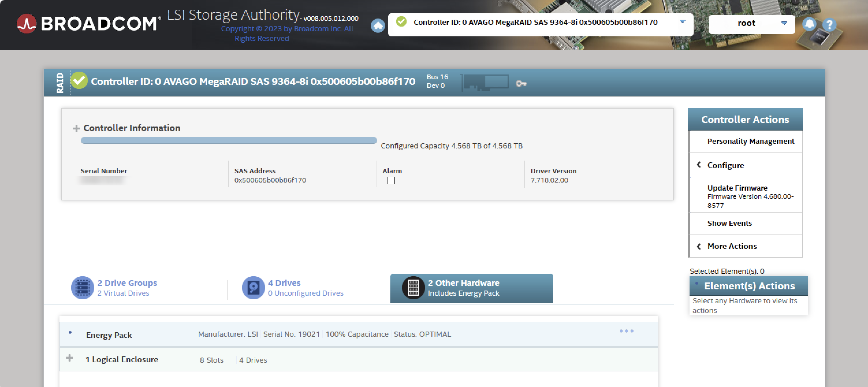This screenshot has width=868, height=387.
Task: Open Personality Management
Action: point(750,141)
